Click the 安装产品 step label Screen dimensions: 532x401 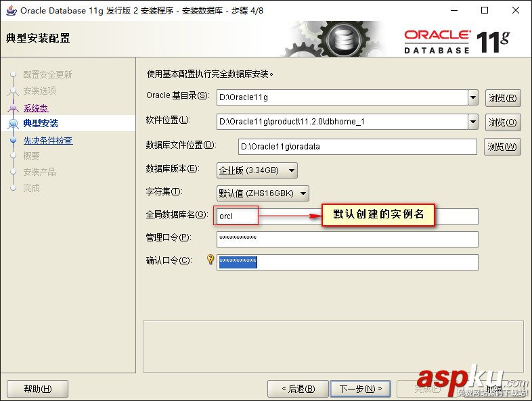(x=40, y=172)
